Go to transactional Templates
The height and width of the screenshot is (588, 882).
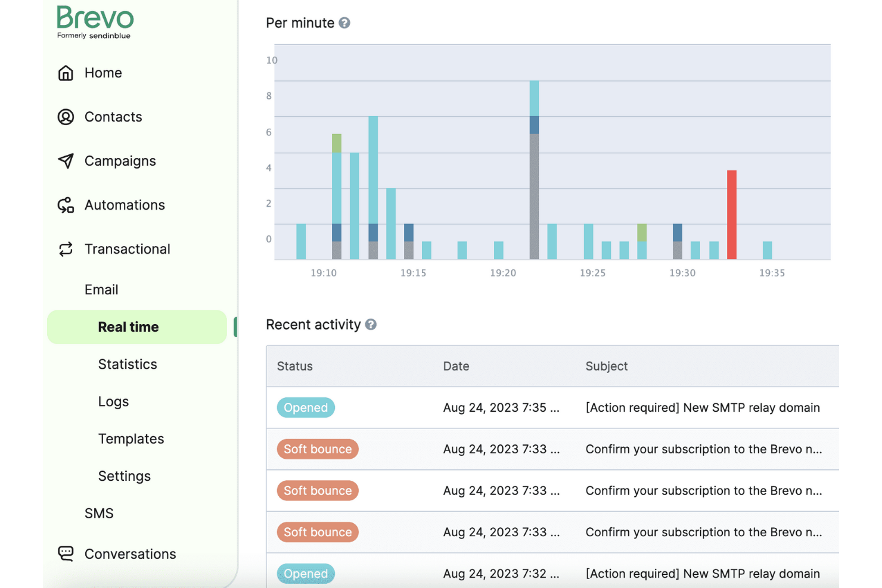pos(131,438)
